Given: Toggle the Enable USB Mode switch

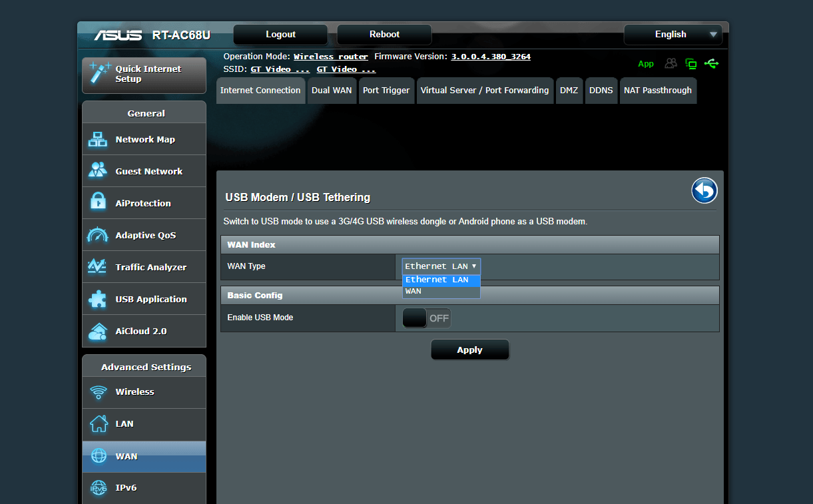Looking at the screenshot, I should click(x=427, y=318).
